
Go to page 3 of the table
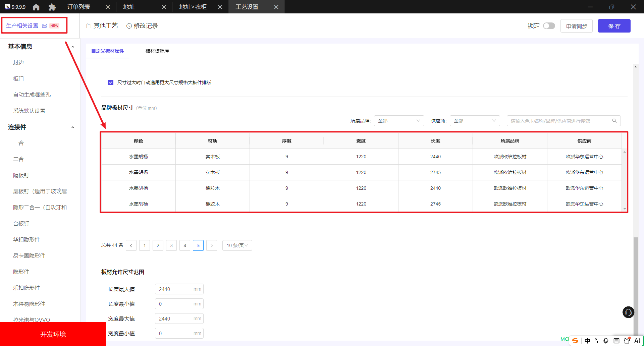point(171,245)
